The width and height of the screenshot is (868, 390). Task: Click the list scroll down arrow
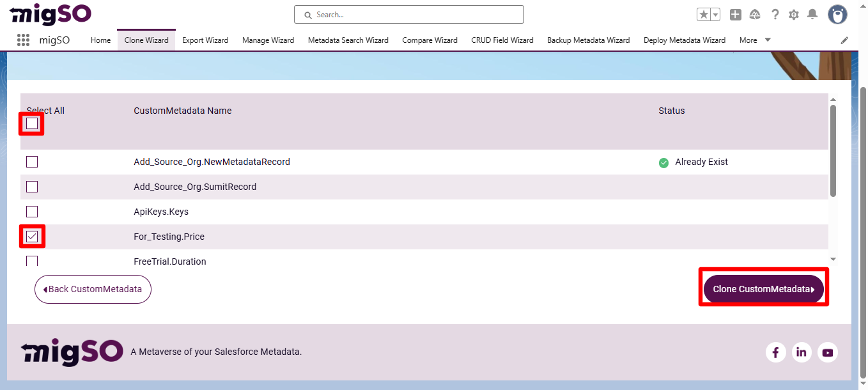click(833, 259)
